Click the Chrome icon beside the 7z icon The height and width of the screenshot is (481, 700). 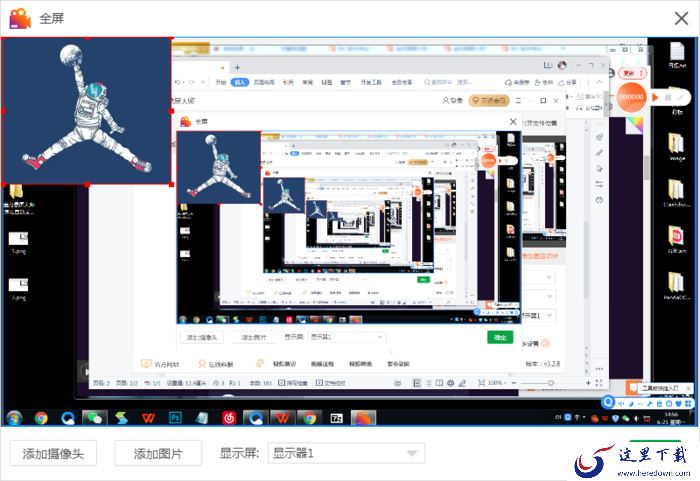point(309,418)
